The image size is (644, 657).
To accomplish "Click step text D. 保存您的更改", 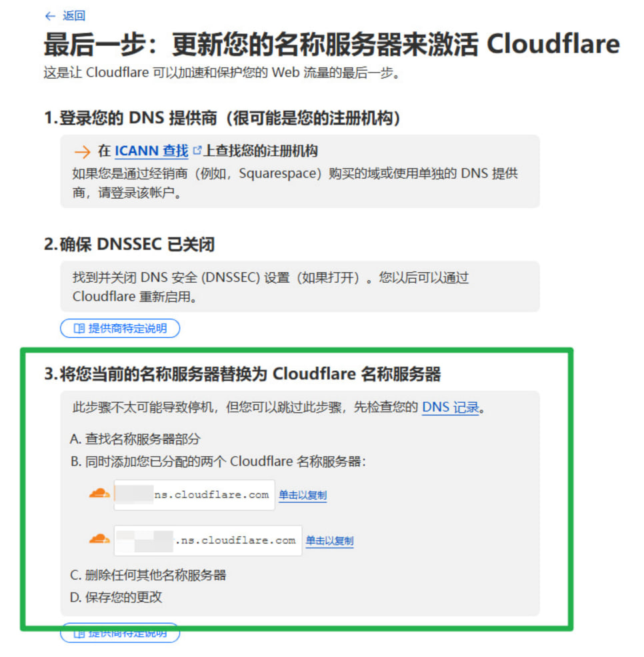I will [x=116, y=597].
